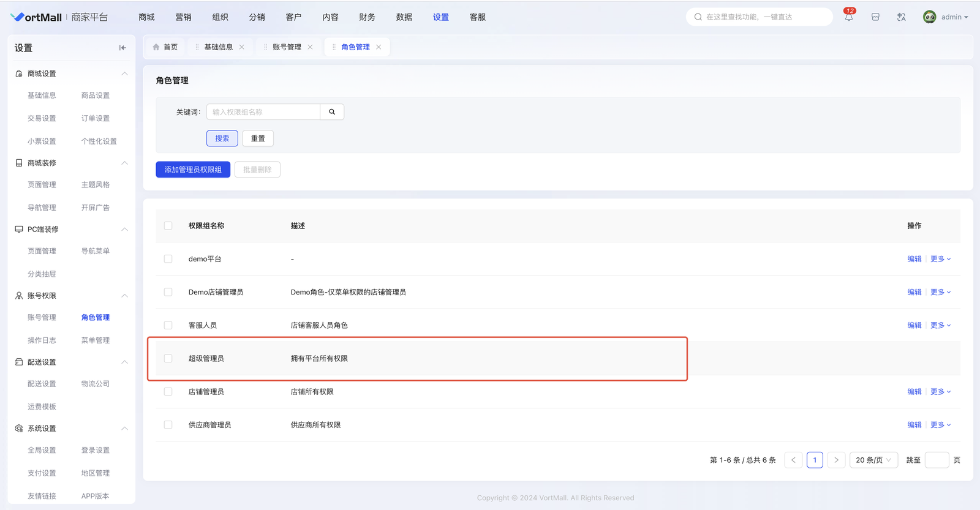
Task: Open the 20 条/页 page size dropdown
Action: click(x=873, y=460)
